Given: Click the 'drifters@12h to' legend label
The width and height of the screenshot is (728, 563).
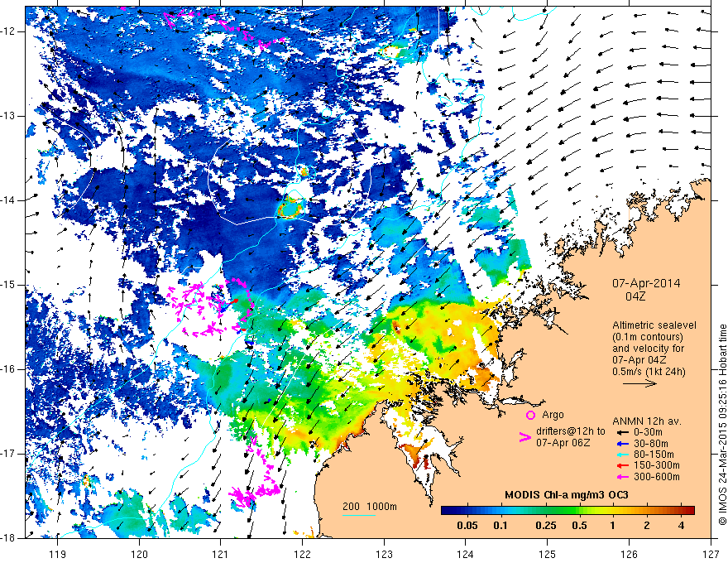Looking at the screenshot, I should coord(571,431).
